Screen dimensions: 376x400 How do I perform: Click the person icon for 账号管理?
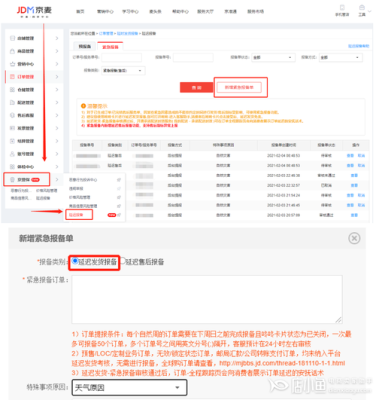(12, 154)
